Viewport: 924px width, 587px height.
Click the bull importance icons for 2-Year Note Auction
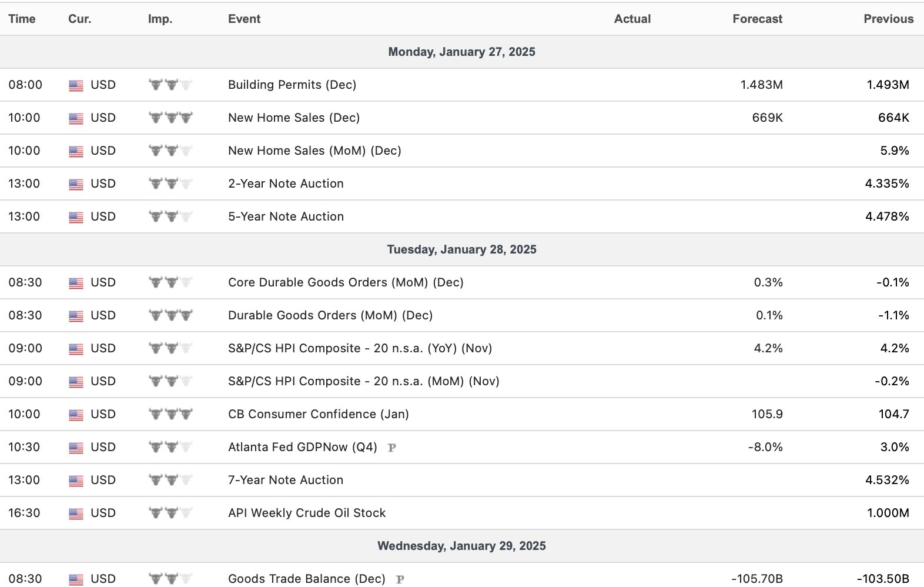pyautogui.click(x=170, y=184)
